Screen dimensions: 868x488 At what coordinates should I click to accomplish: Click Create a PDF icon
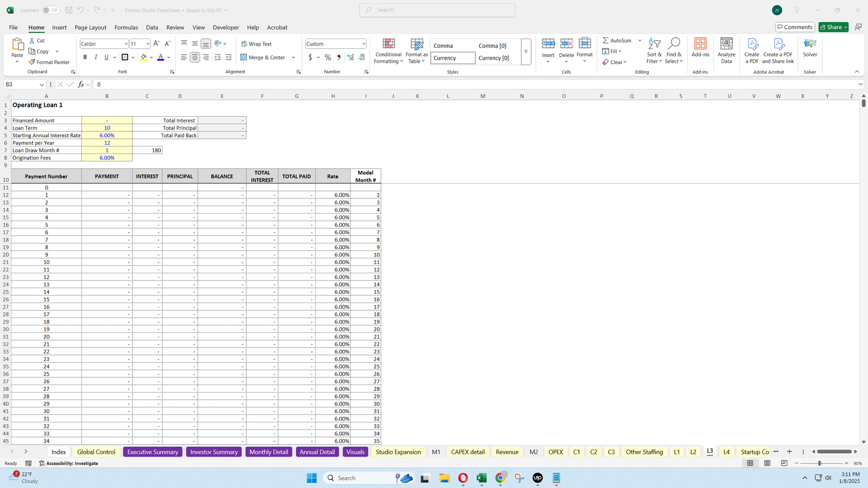[752, 44]
